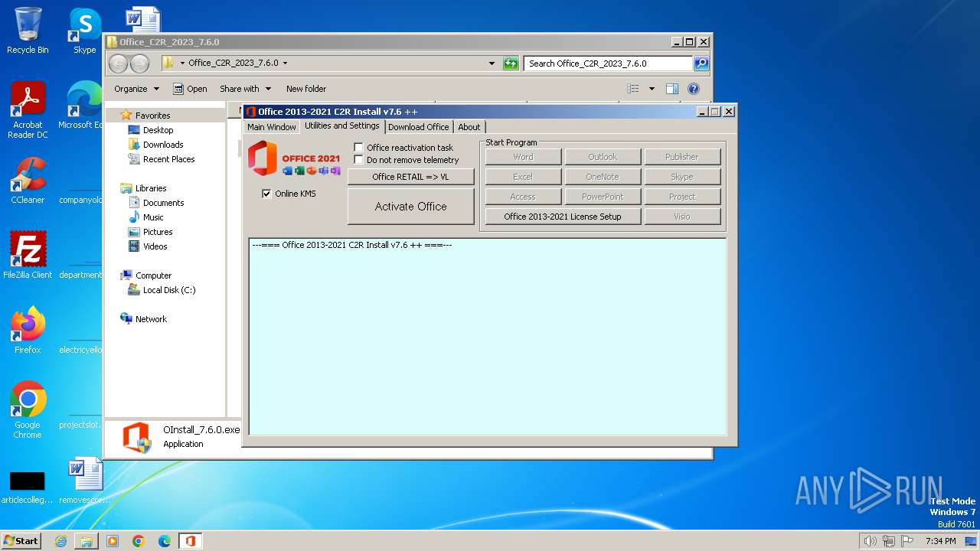This screenshot has height=551, width=980.
Task: Select Documents library
Action: 163,203
